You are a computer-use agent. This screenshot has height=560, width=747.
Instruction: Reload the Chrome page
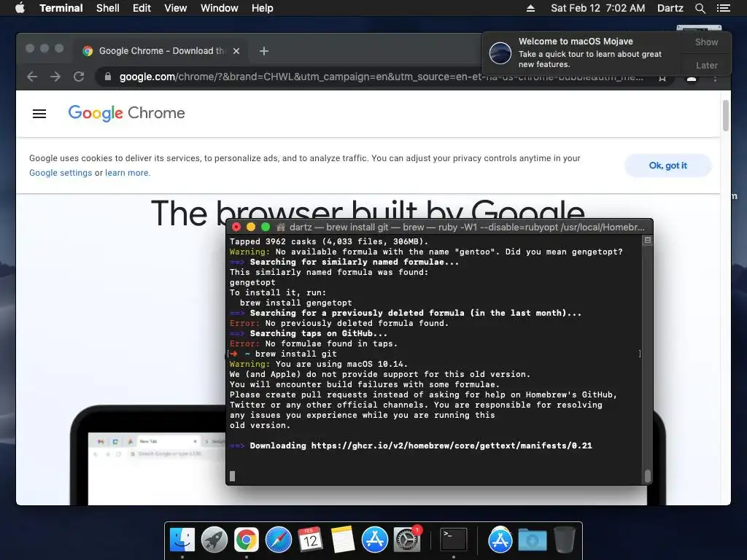[x=79, y=77]
